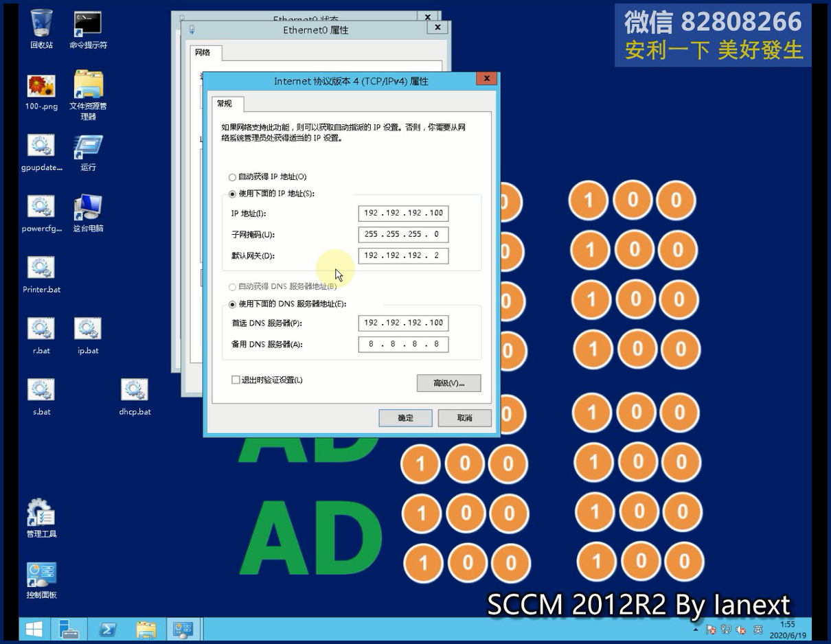Open File Explorer from the taskbar
Screen dimensions: 831x644
click(146, 629)
